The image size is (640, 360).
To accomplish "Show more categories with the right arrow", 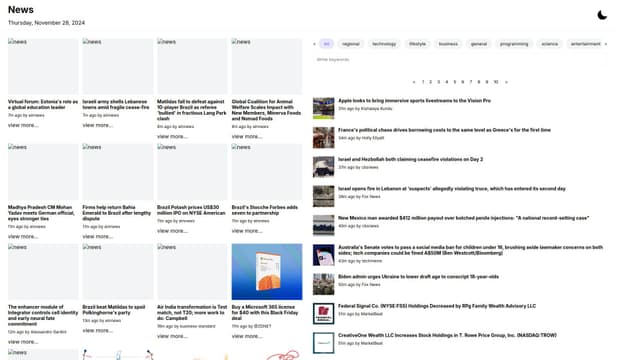I will pos(606,44).
